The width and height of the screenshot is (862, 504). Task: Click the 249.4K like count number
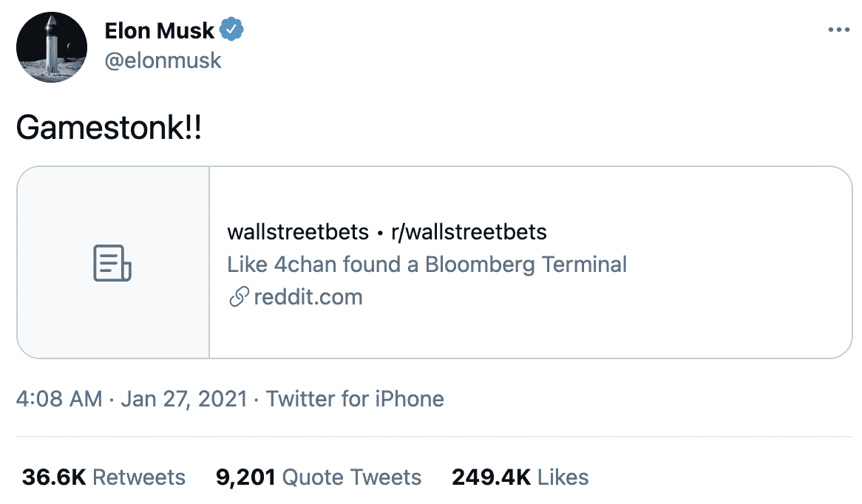click(491, 477)
